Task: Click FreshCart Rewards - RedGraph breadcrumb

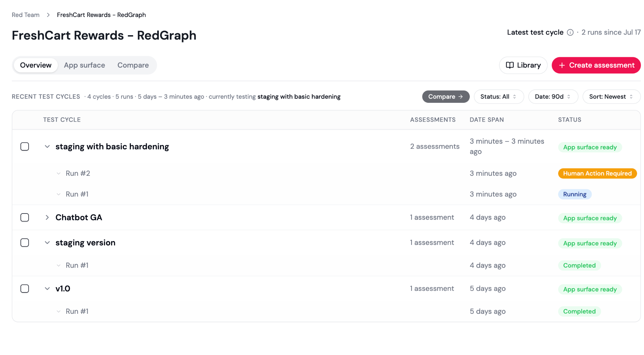Action: pos(101,15)
